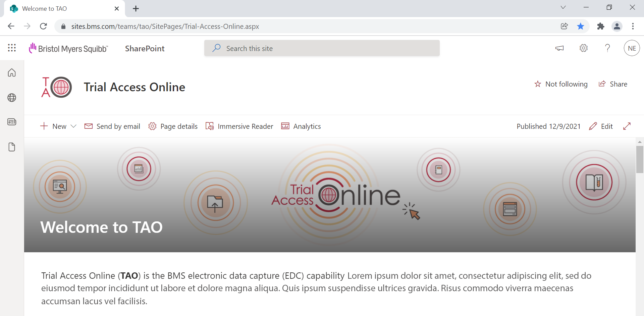Click the scrollbar up arrow
Screen dimensions: 644x316
coord(640,142)
